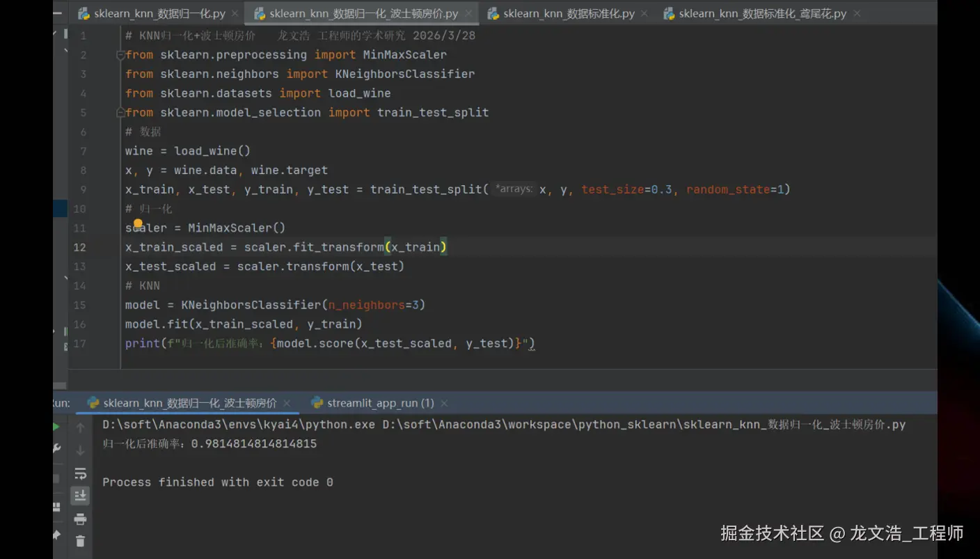Click 'train_test_split' in the line 5 import
Screen dimensions: 980x559
(433, 112)
